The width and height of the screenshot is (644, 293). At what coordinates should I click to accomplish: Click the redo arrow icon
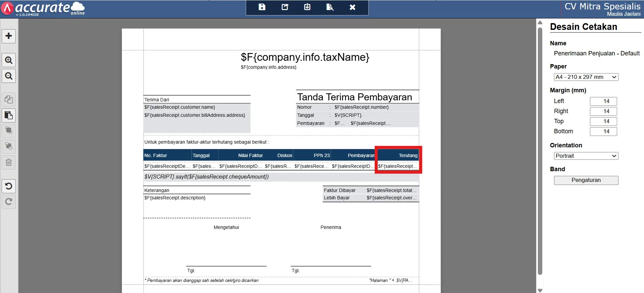(9, 202)
